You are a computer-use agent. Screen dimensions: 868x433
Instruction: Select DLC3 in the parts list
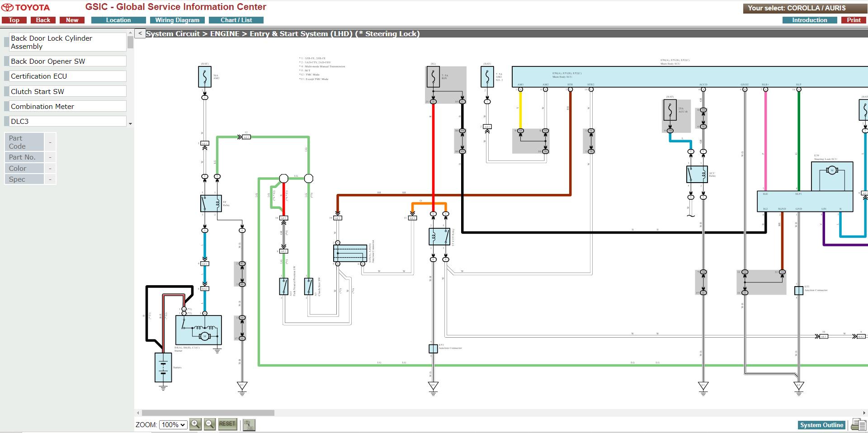point(67,121)
